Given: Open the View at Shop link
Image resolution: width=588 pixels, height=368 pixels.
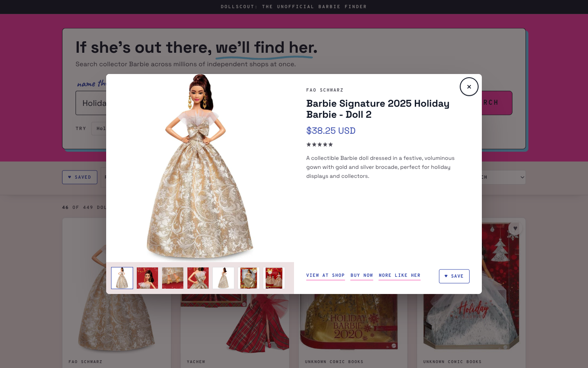Looking at the screenshot, I should click(325, 276).
